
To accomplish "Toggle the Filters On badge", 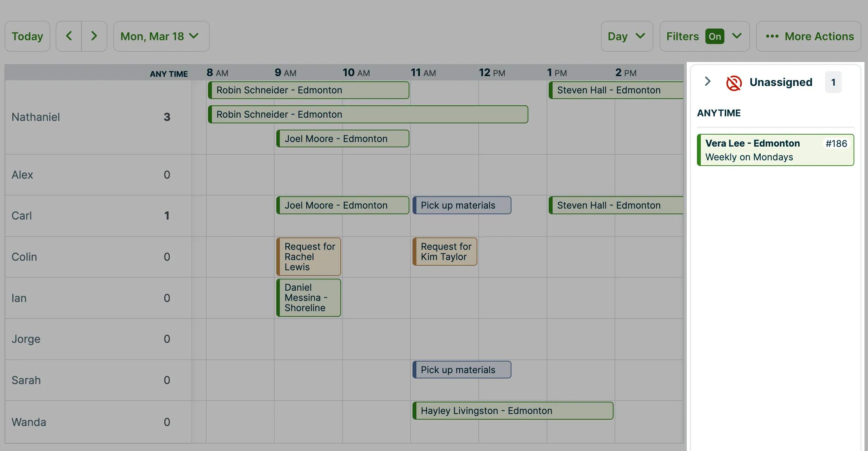I will tap(715, 36).
